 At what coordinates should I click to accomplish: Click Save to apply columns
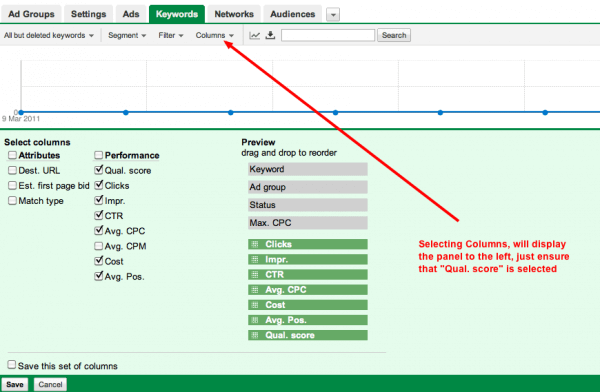pos(15,384)
